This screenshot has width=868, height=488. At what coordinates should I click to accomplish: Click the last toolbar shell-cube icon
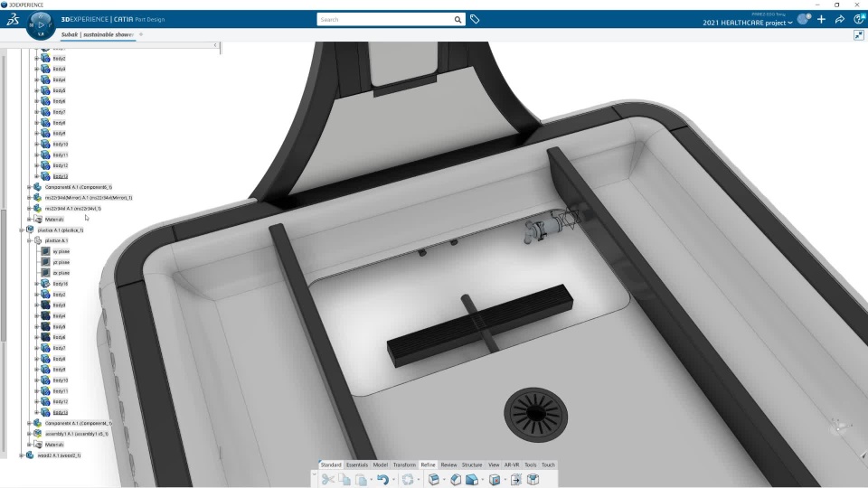(533, 479)
